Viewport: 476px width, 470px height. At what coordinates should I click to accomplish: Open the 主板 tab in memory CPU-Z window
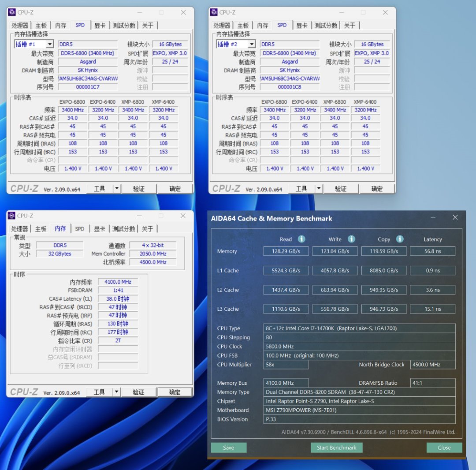coord(41,229)
